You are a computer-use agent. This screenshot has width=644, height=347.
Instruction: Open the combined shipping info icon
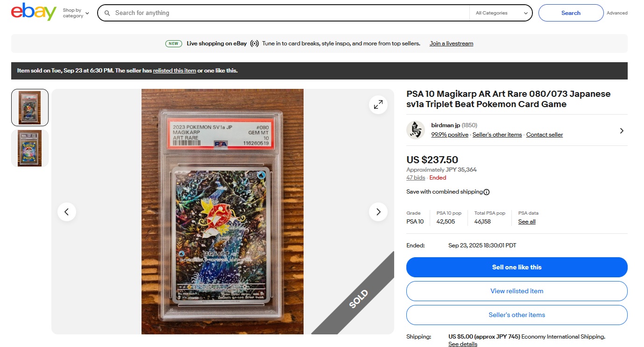487,192
